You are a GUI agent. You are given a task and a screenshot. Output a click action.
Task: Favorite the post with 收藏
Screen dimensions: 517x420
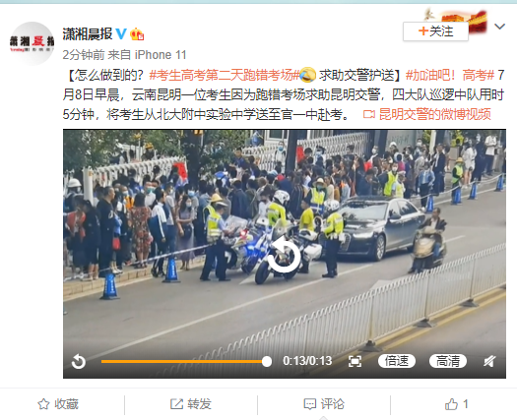coord(58,404)
